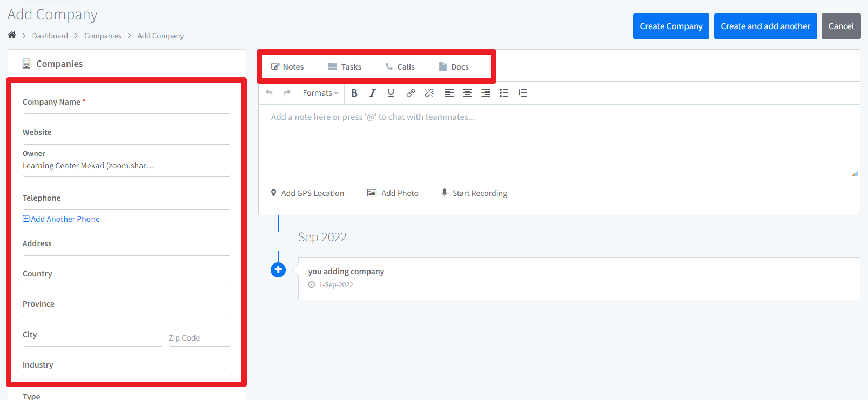Image resolution: width=868 pixels, height=400 pixels.
Task: Remove link using the unlink icon
Action: point(429,93)
